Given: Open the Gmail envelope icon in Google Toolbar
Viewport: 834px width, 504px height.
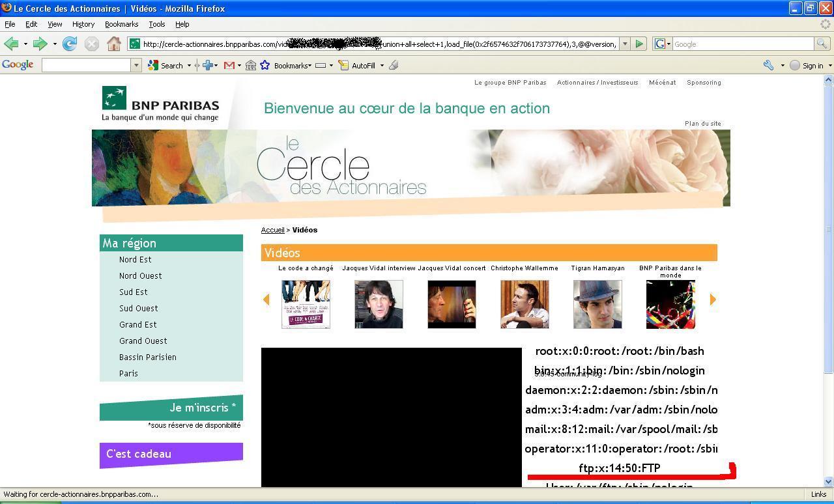Looking at the screenshot, I should click(229, 65).
